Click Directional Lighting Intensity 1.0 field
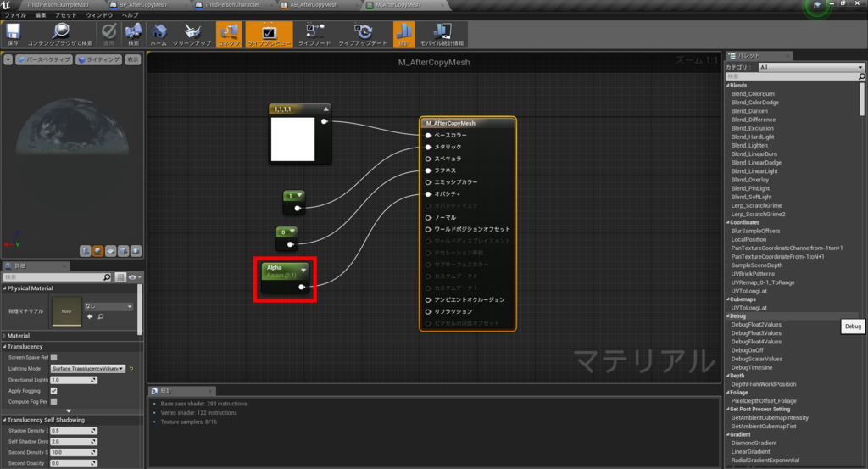The width and height of the screenshot is (868, 469). point(74,380)
